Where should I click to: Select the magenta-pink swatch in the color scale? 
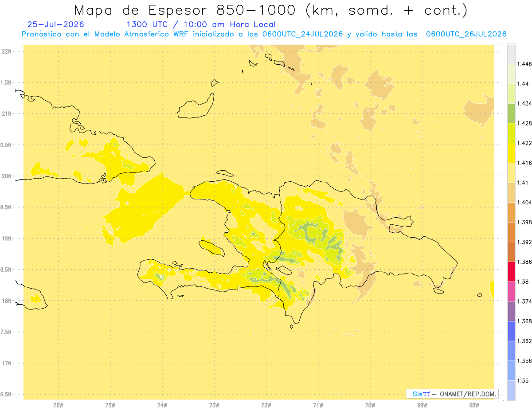pos(511,291)
